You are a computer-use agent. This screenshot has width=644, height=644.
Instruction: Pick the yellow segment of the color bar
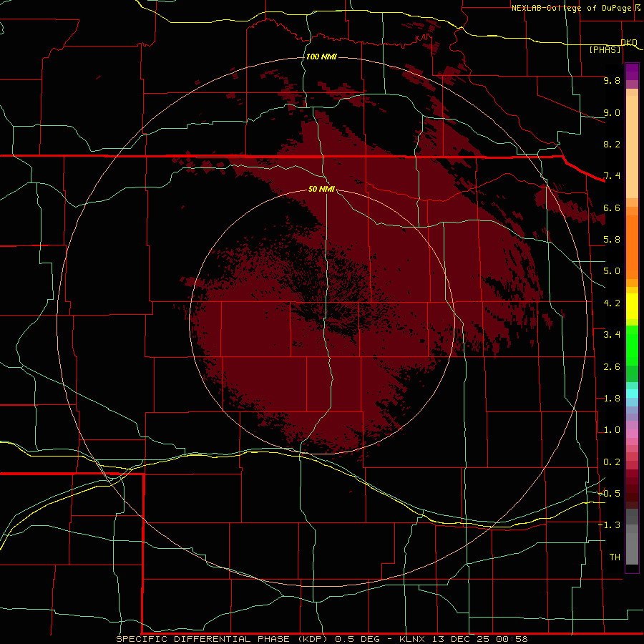[x=632, y=306]
